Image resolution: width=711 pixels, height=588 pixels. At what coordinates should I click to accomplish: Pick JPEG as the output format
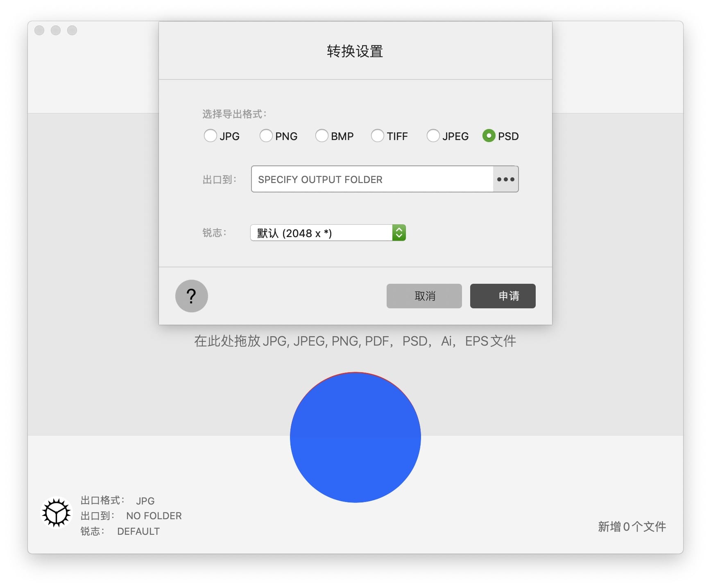(x=433, y=136)
